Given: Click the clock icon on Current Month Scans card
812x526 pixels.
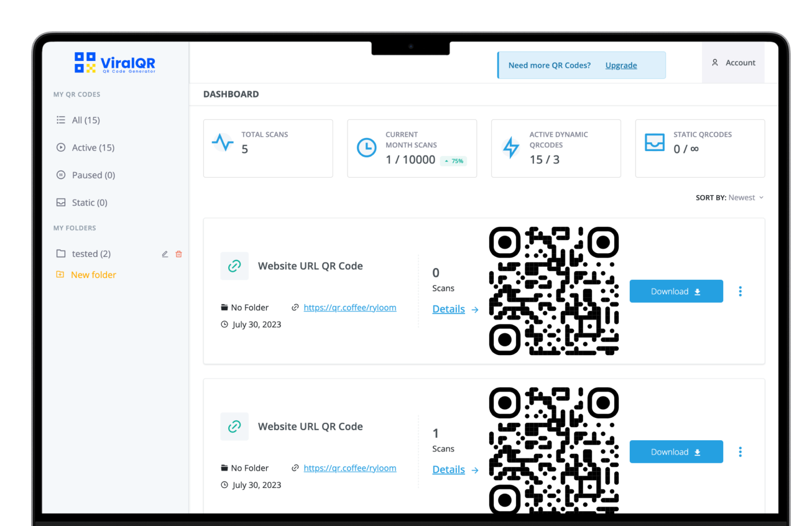Looking at the screenshot, I should click(x=367, y=148).
